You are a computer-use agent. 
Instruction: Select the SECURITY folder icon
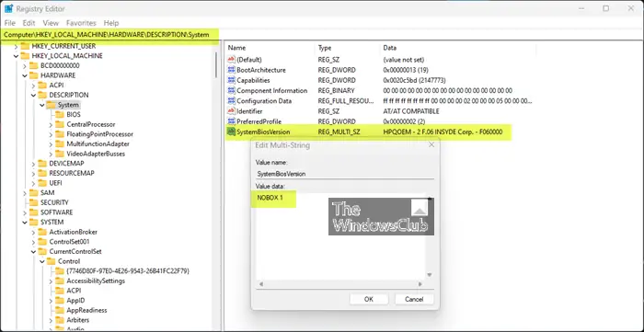[34, 202]
